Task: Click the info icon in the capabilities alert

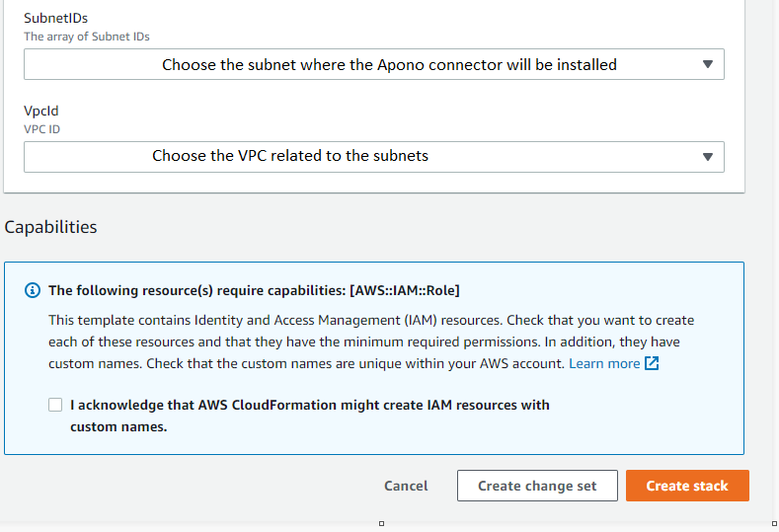Action: pos(33,290)
